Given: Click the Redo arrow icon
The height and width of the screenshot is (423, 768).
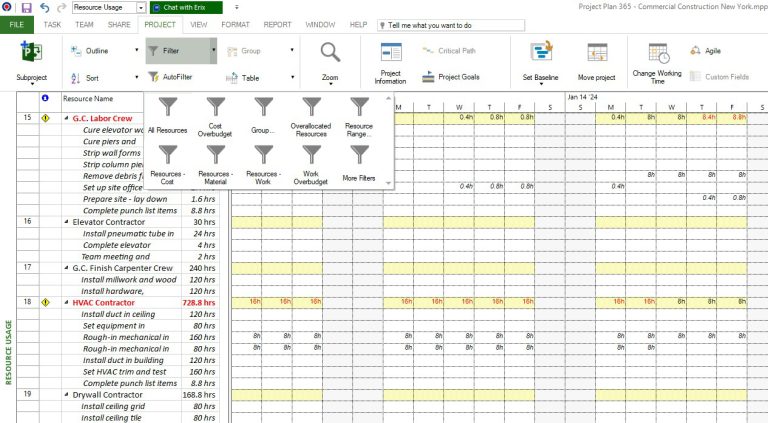Looking at the screenshot, I should [62, 7].
